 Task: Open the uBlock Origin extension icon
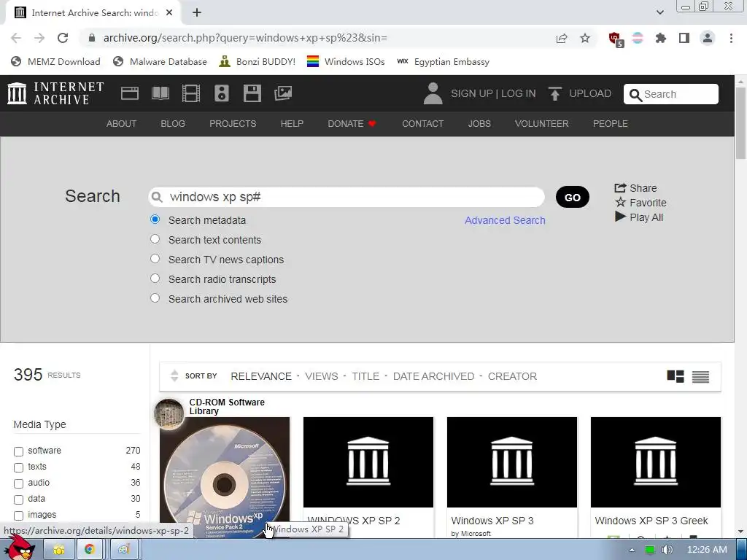(616, 39)
